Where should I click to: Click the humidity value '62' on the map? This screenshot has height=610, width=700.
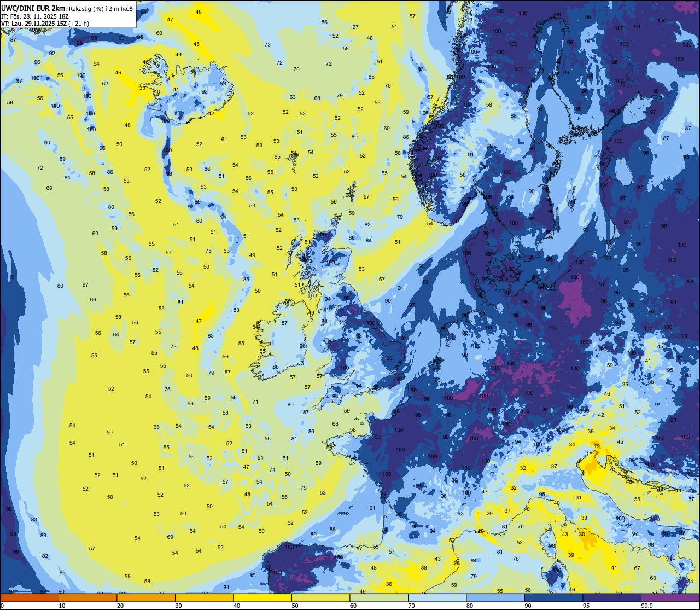pyautogui.click(x=105, y=84)
